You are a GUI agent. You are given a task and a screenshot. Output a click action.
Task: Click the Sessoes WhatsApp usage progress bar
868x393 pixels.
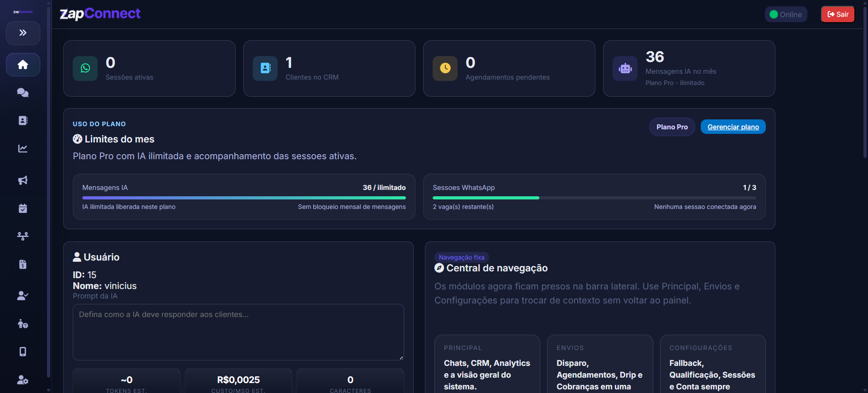[594, 198]
